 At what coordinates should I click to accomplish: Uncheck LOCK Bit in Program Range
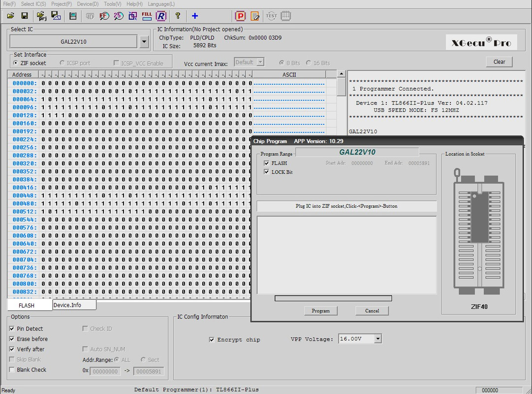pyautogui.click(x=266, y=172)
